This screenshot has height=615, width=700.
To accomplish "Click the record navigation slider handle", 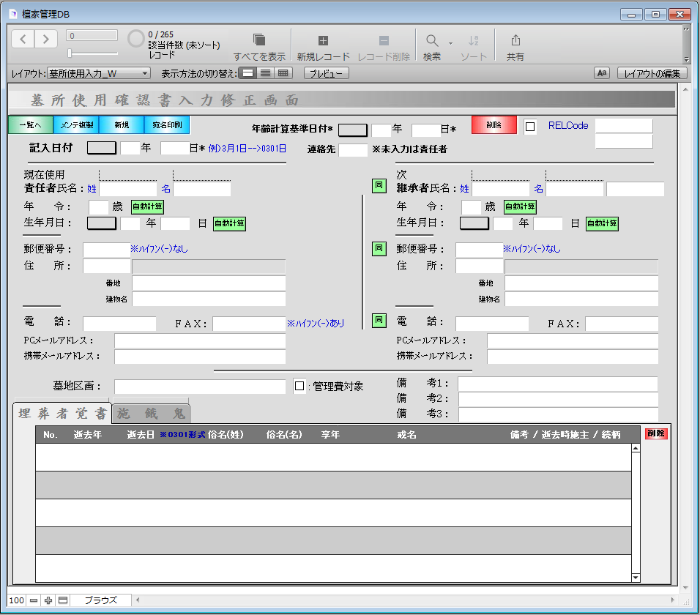I will coord(70,53).
